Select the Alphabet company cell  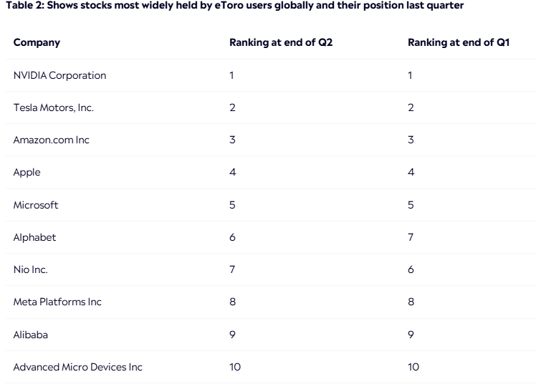point(34,237)
